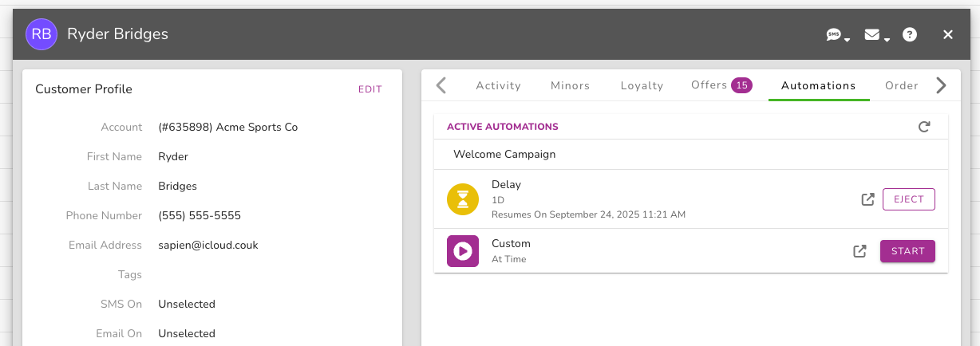Open the email envelope dropdown icon
This screenshot has height=346, width=980.
click(x=876, y=35)
